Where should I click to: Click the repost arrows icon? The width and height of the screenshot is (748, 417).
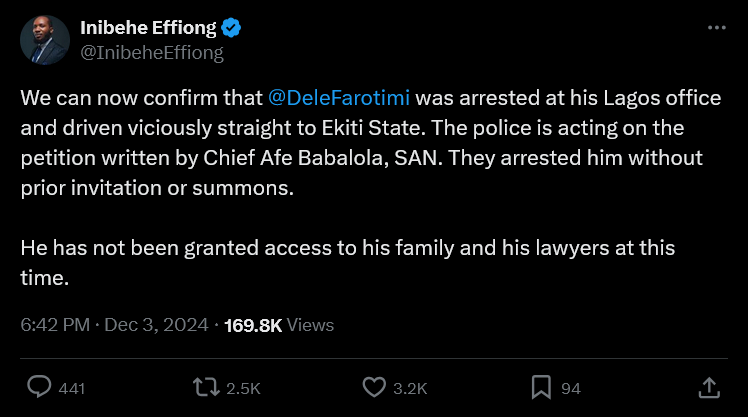[206, 387]
